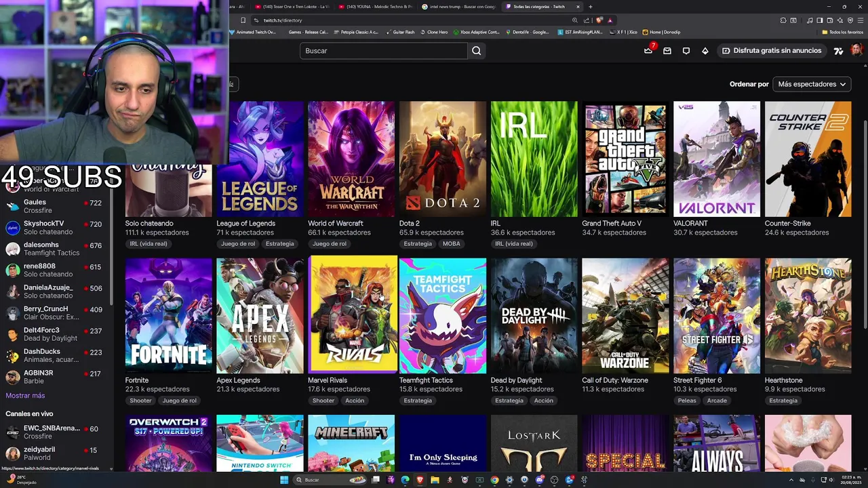Open the Dota 2 category cover
Viewport: 868px width, 488px height.
point(443,159)
